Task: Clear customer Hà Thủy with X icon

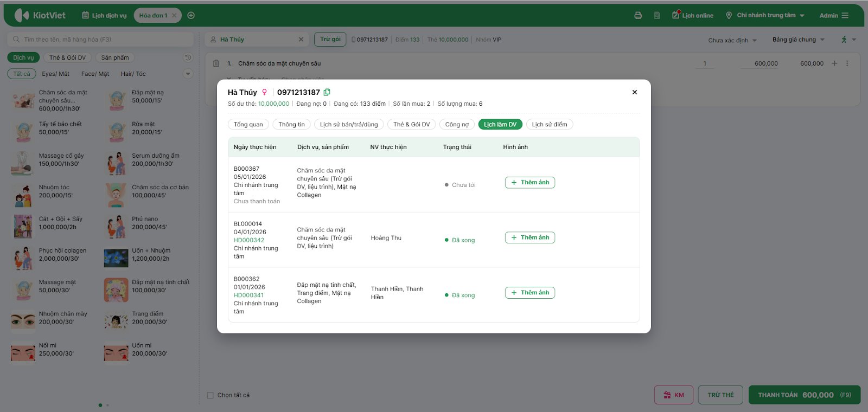Action: click(x=301, y=40)
